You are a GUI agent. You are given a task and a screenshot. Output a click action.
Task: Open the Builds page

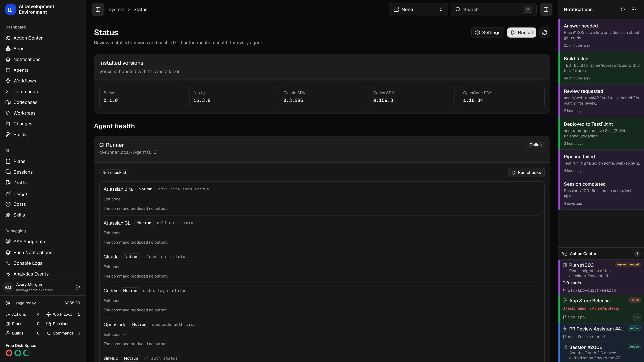[43, 135]
